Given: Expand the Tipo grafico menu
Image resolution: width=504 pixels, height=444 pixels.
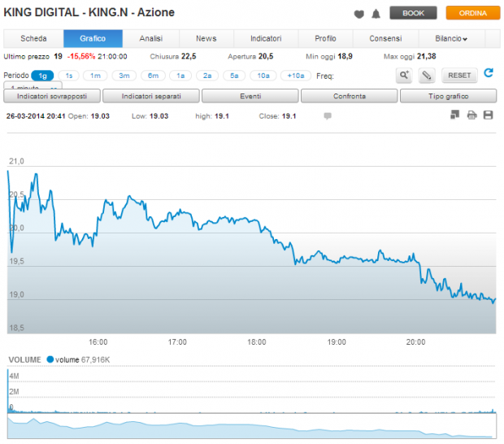Looking at the screenshot, I should coord(448,96).
